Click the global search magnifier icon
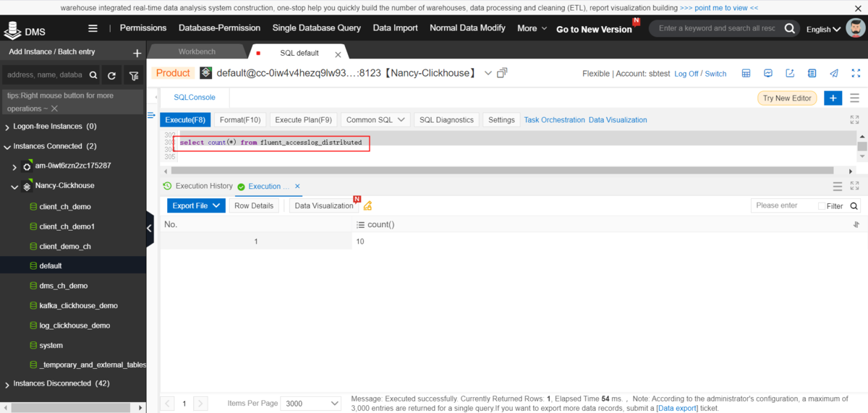868x413 pixels. coord(789,29)
